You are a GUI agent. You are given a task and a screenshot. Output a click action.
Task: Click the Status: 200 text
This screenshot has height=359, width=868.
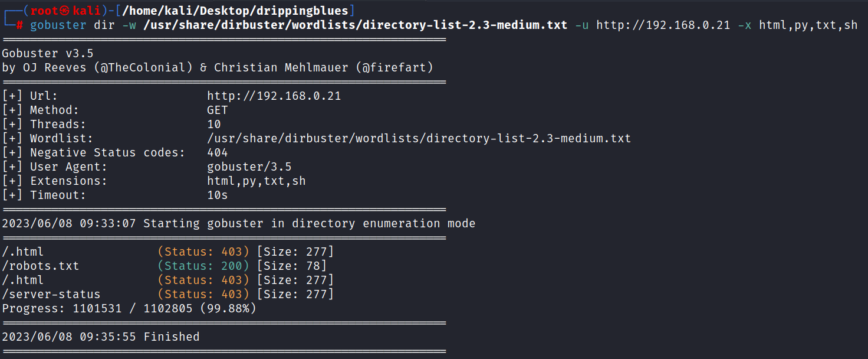tap(203, 266)
